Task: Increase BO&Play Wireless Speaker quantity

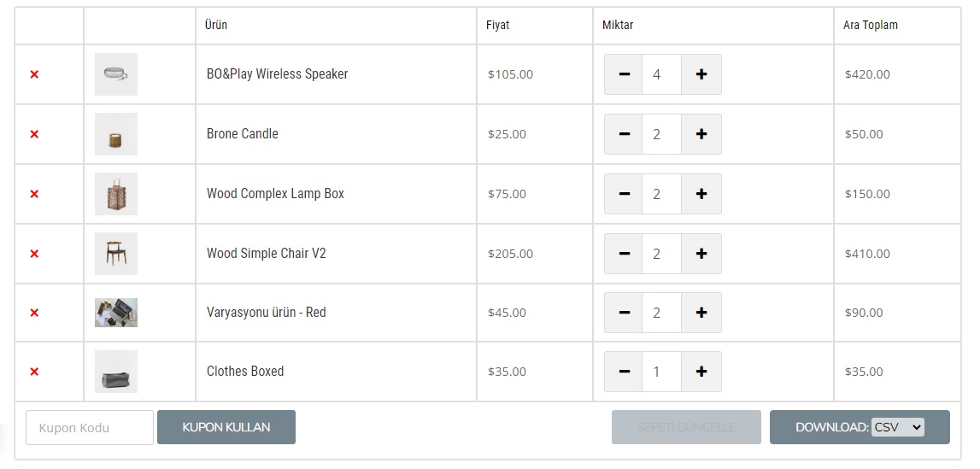Action: pos(701,74)
